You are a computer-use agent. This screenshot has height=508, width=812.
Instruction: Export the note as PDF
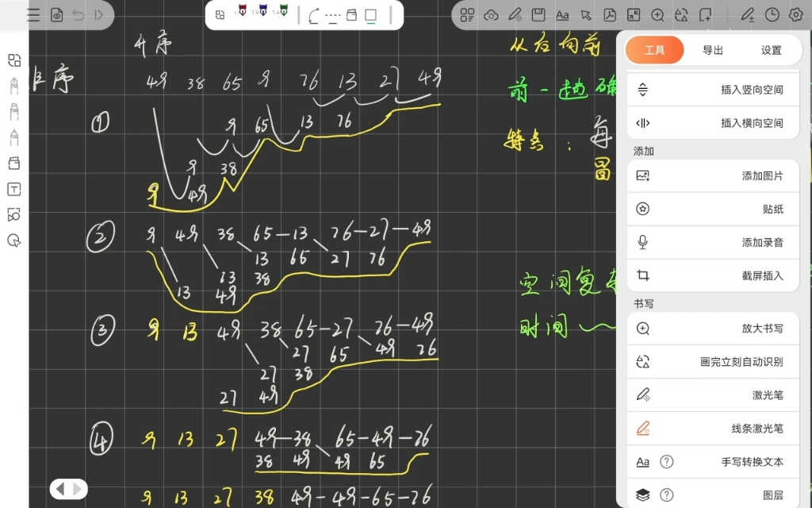tap(611, 15)
